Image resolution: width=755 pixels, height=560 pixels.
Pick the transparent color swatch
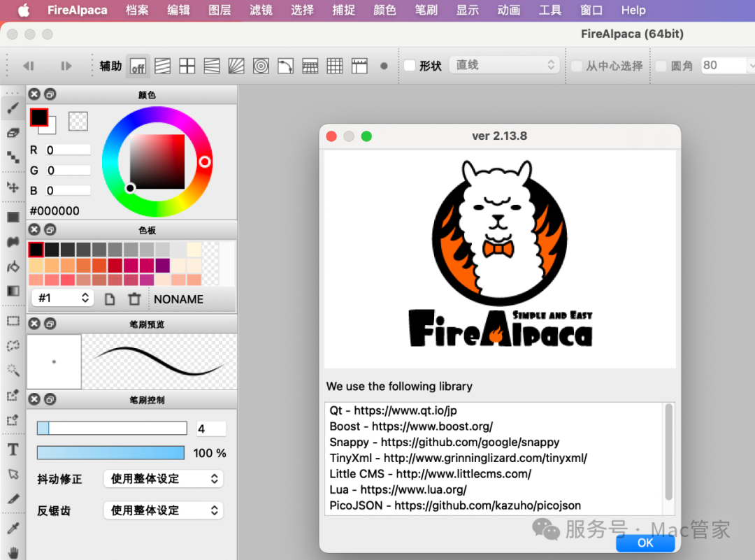click(78, 122)
